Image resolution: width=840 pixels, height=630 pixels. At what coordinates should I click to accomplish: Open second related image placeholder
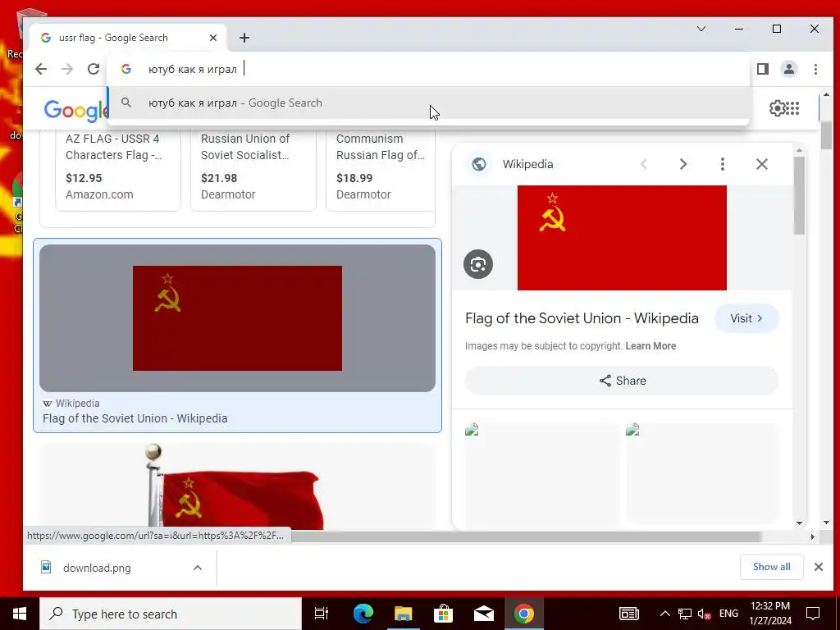702,473
